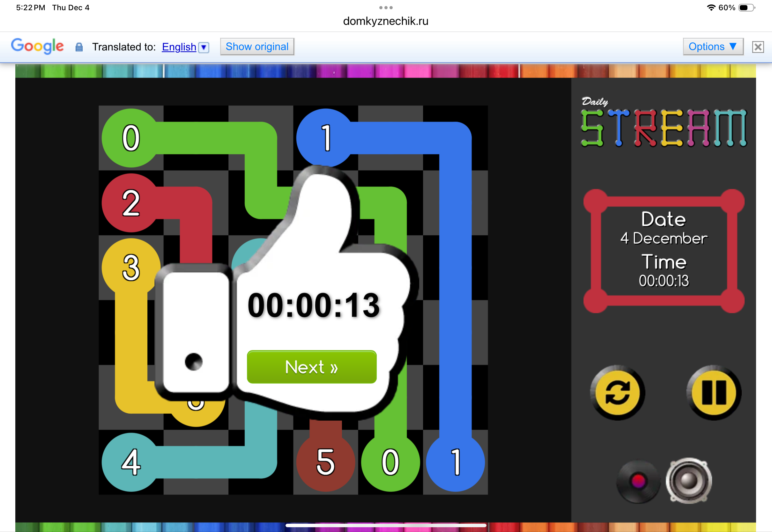This screenshot has width=772, height=532.
Task: Click the brown 5 node
Action: [325, 462]
